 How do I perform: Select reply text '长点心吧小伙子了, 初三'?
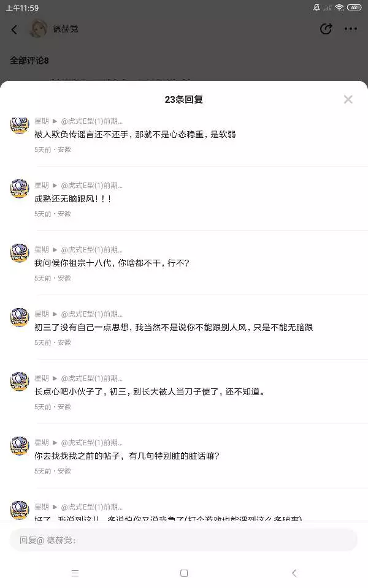pos(150,392)
